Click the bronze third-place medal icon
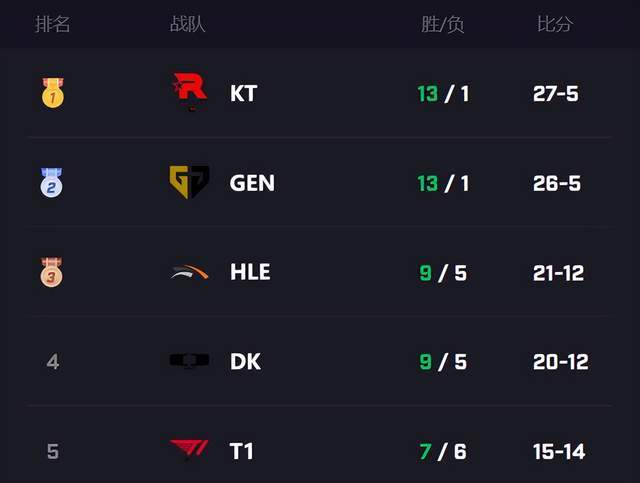The height and width of the screenshot is (483, 640). tap(51, 272)
